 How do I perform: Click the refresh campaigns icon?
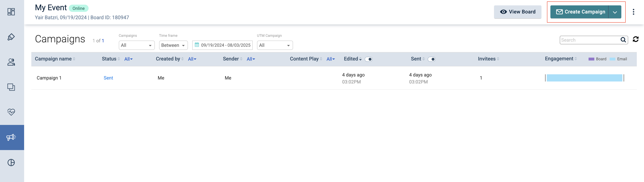point(636,39)
